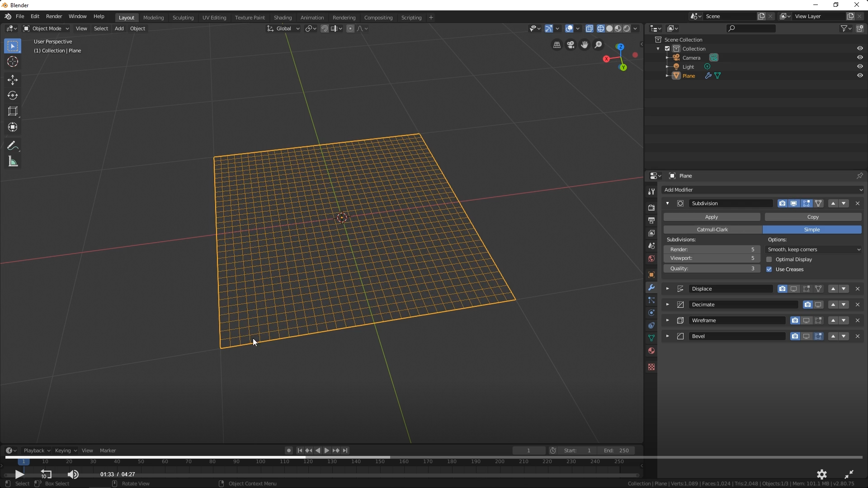868x488 pixels.
Task: Hide the Camera in outliner
Action: [x=860, y=57]
